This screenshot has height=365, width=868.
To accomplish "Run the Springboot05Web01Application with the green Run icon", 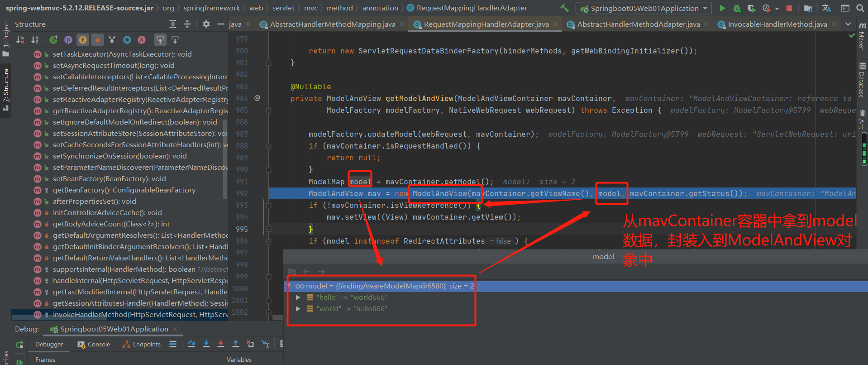I will click(722, 8).
